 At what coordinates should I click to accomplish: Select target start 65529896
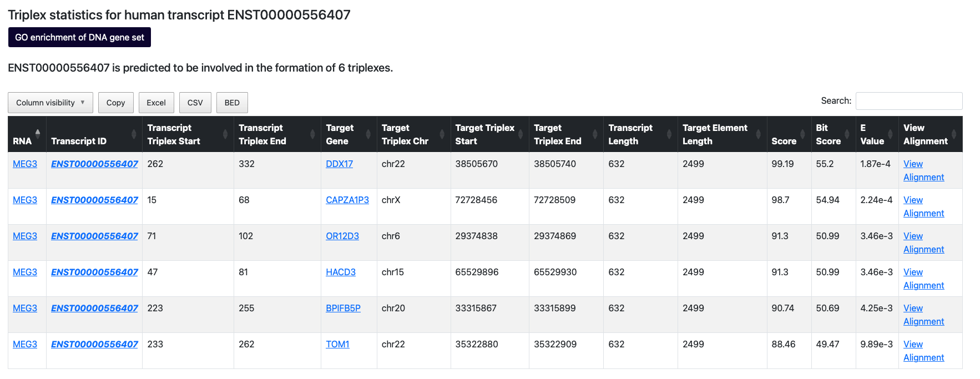click(x=477, y=272)
